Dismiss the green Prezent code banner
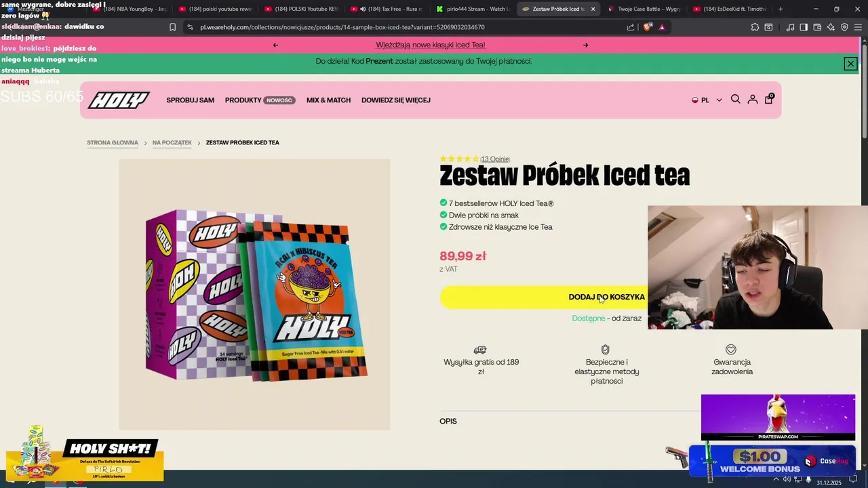Viewport: 868px width, 488px height. click(x=850, y=64)
